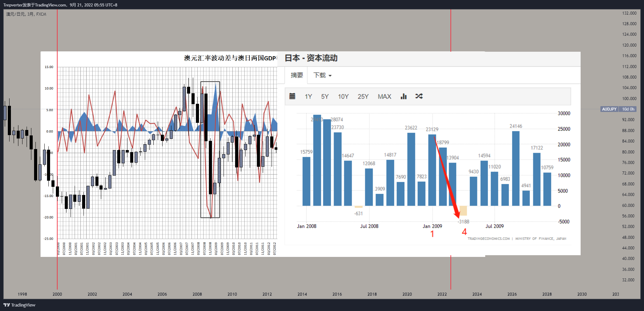The height and width of the screenshot is (311, 644).
Task: Click the Jul 2009 axis label
Action: tap(494, 226)
